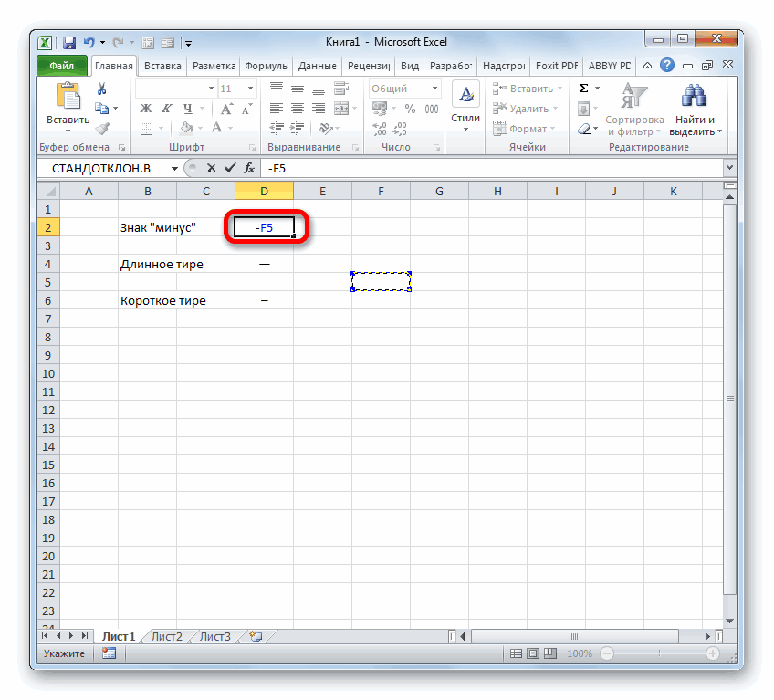Enable wrap text in cell

coord(341,89)
